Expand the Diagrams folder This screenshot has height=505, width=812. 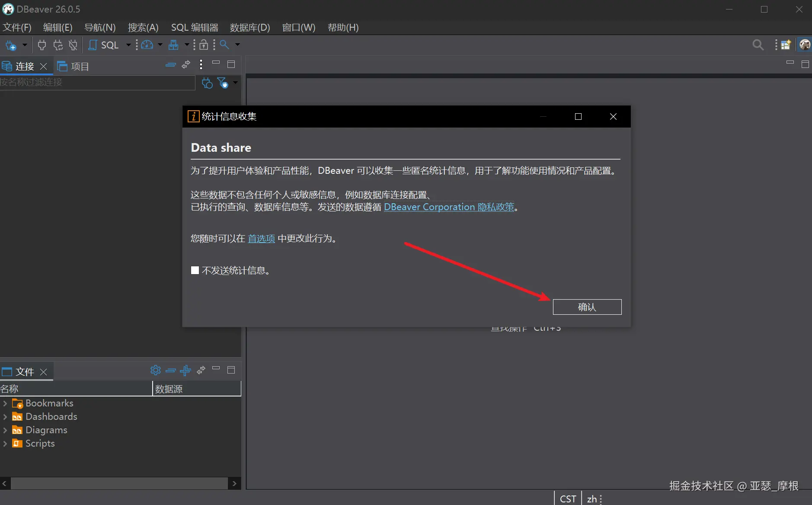tap(5, 430)
